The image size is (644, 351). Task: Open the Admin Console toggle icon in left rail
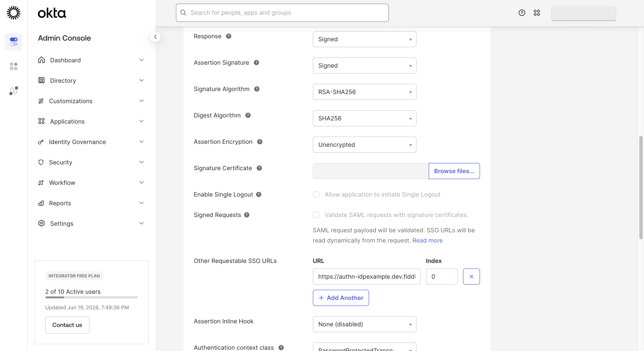(x=13, y=42)
